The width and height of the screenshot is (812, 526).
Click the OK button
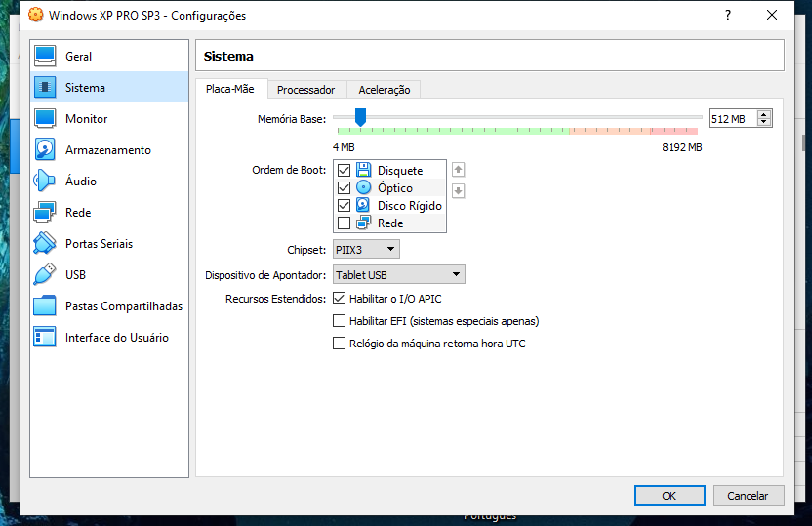click(x=670, y=496)
